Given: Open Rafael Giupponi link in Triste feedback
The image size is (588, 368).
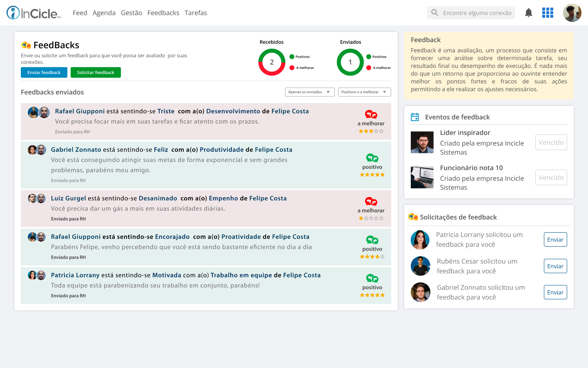Looking at the screenshot, I should click(x=80, y=111).
